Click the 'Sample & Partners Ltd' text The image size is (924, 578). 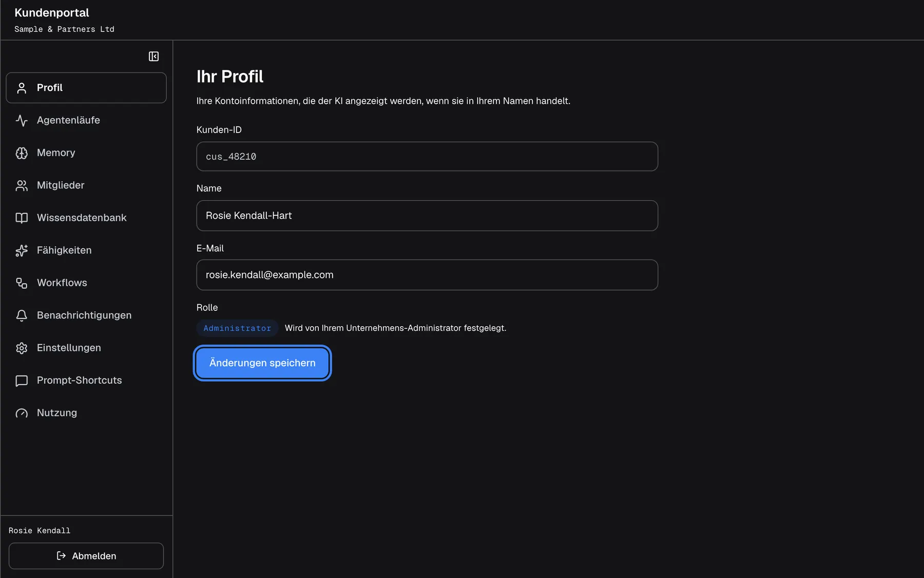64,29
